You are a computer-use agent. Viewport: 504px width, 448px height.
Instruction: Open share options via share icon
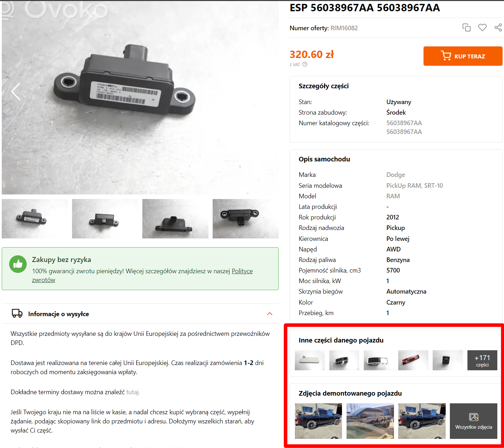click(498, 27)
